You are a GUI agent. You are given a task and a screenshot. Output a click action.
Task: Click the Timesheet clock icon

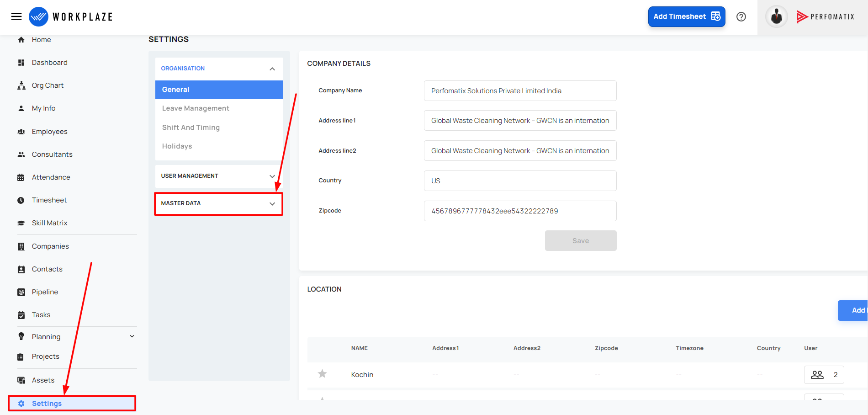click(x=21, y=200)
